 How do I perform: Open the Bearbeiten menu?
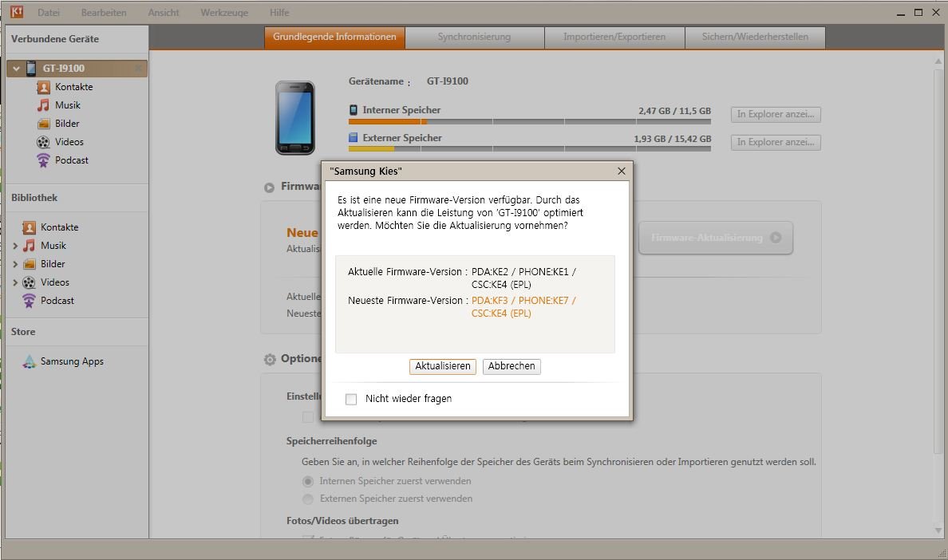pyautogui.click(x=104, y=12)
